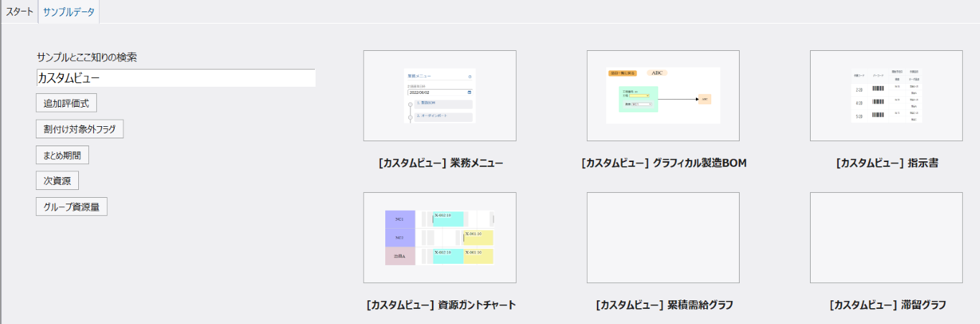Click the [カスタムビュー] 業務メニュー title link
This screenshot has height=324, width=980.
click(440, 163)
